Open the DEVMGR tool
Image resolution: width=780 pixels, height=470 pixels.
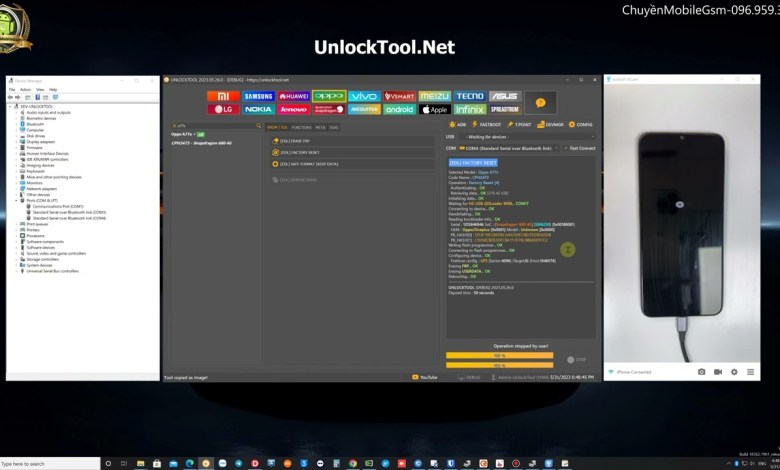tap(550, 124)
